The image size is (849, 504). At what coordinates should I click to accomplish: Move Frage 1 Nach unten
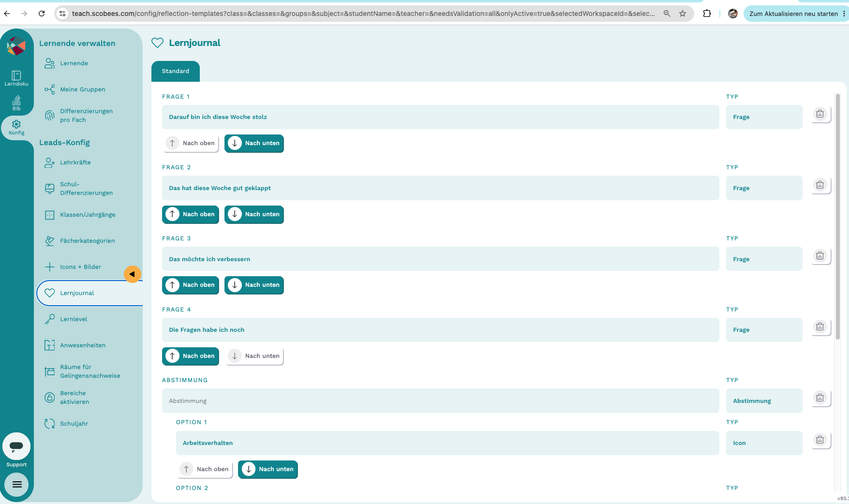click(254, 143)
